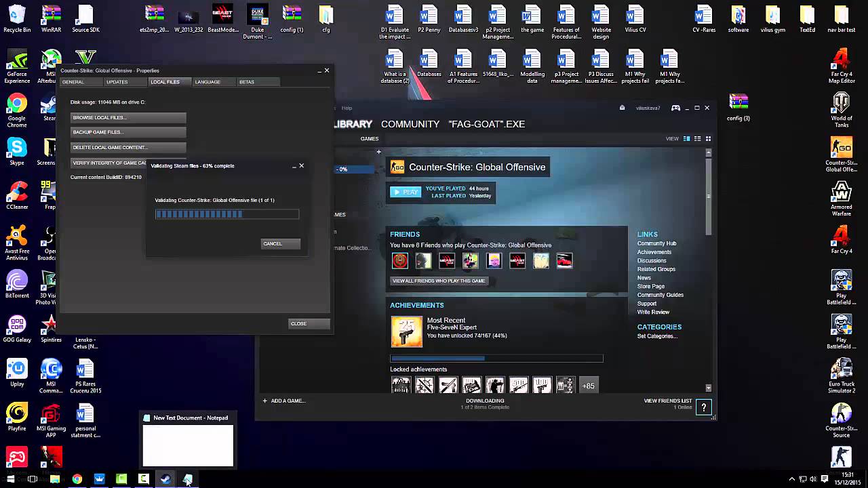Viewport: 868px width, 488px height.
Task: Click Steam icon in Windows taskbar
Action: 165,479
